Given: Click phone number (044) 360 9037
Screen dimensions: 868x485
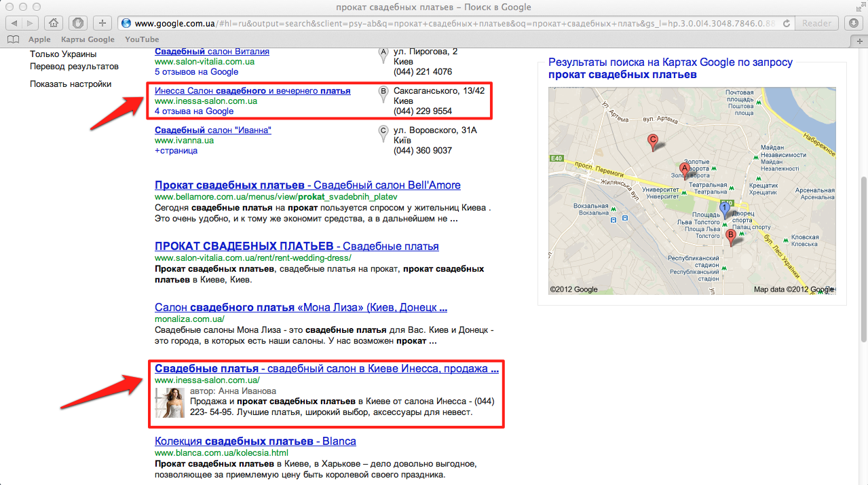Looking at the screenshot, I should [423, 151].
